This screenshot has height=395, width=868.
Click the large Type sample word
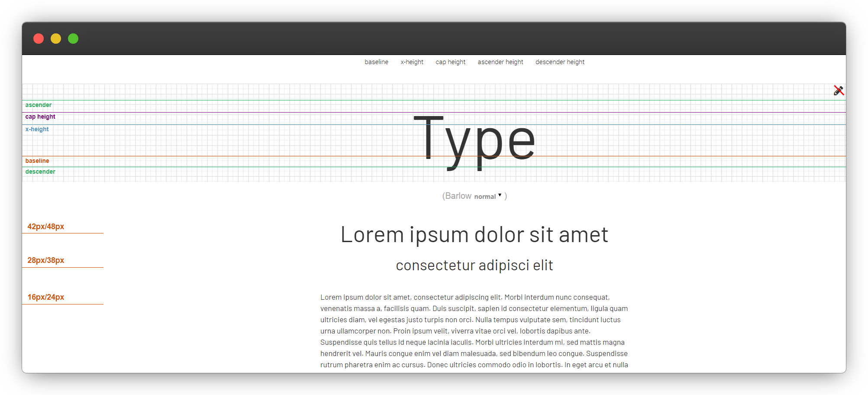[x=475, y=142]
